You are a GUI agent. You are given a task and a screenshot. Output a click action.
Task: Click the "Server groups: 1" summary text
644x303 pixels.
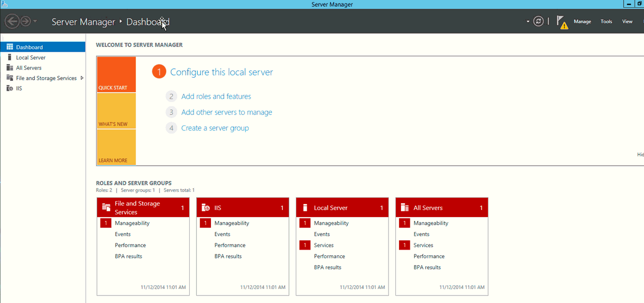(138, 191)
